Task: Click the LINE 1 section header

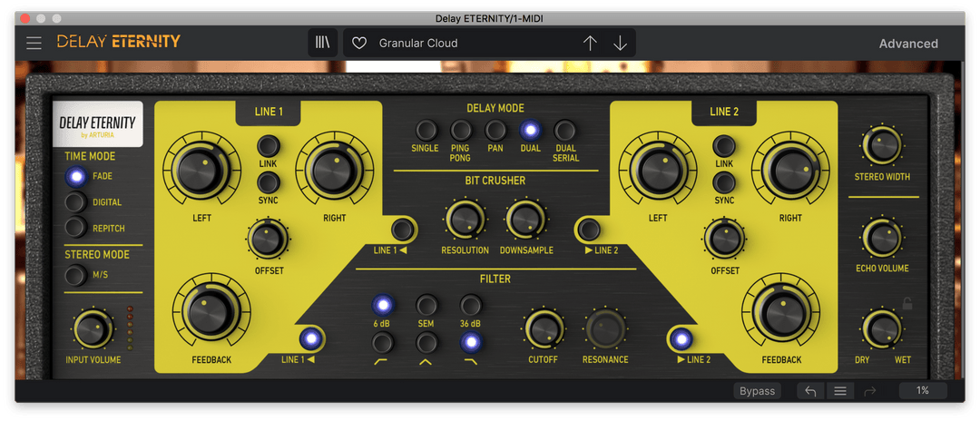Action: point(269,113)
